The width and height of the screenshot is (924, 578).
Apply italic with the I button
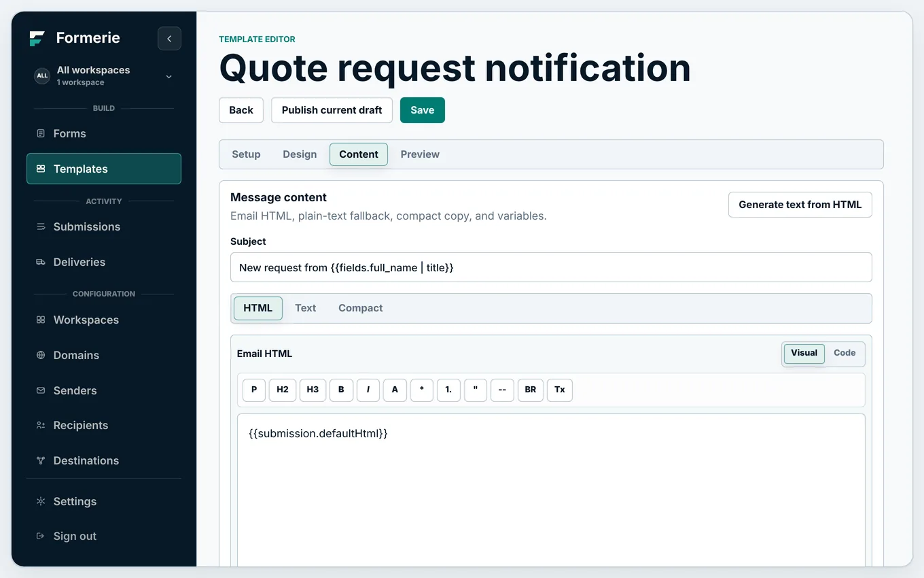tap(368, 390)
